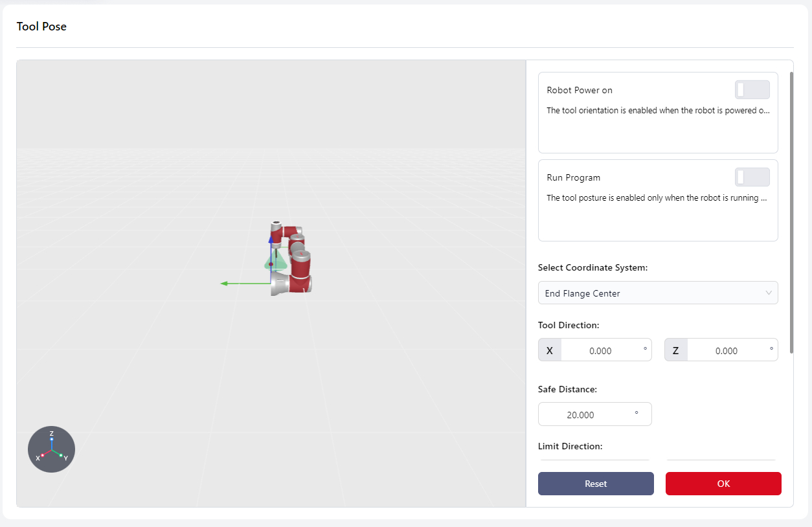Viewport: 812px width, 527px height.
Task: Turn on the Run Program switch
Action: (x=752, y=177)
